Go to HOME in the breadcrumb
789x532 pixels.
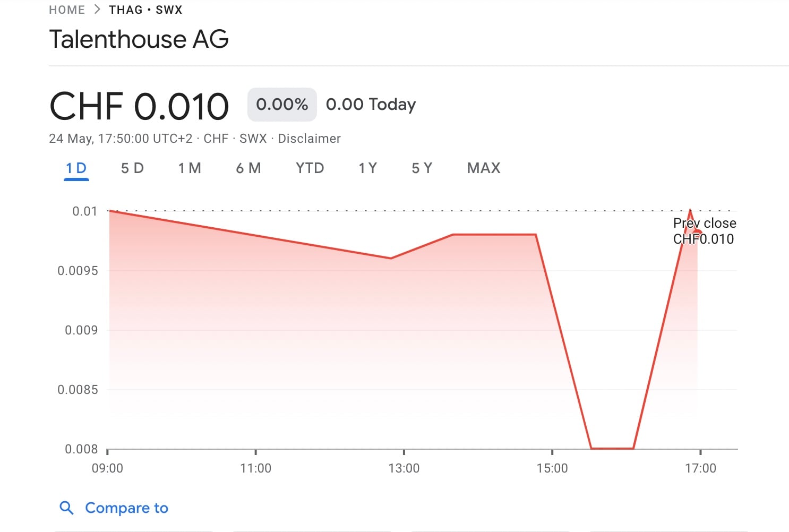(67, 10)
